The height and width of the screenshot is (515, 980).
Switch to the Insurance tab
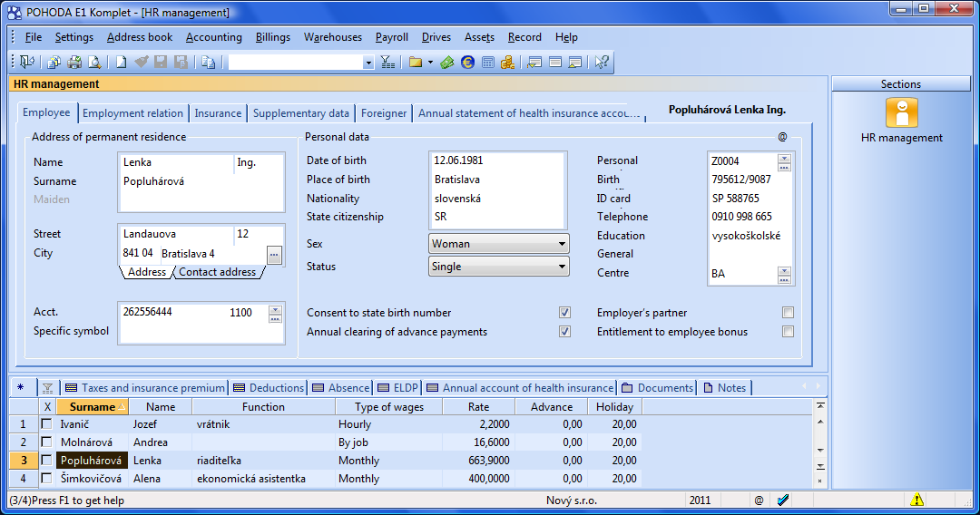coord(218,113)
